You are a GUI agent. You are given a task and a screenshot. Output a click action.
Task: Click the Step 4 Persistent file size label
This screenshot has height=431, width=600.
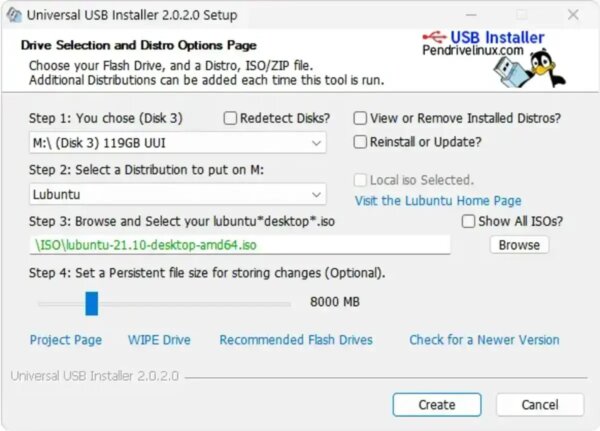(x=207, y=273)
